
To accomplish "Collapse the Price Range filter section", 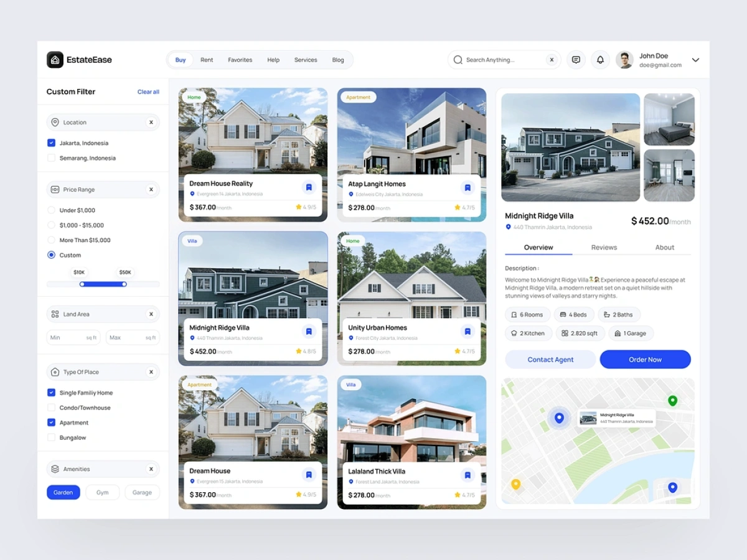I will pyautogui.click(x=151, y=190).
